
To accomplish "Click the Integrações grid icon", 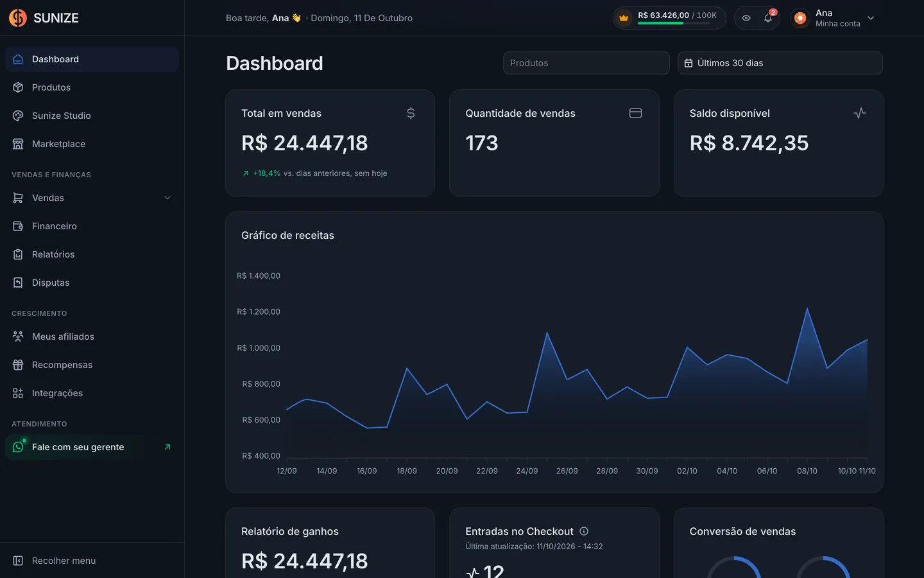I will tap(18, 393).
